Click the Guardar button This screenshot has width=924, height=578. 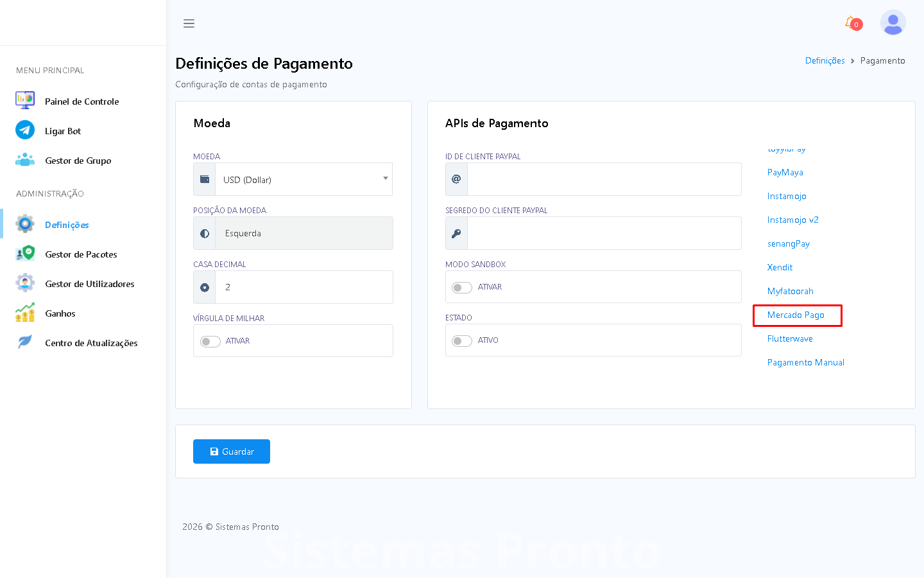click(232, 451)
